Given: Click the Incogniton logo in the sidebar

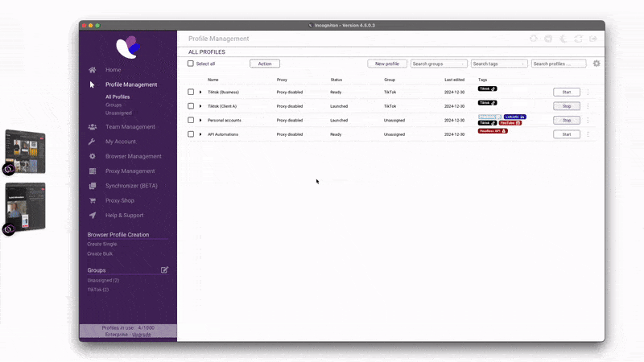Looking at the screenshot, I should pyautogui.click(x=128, y=47).
